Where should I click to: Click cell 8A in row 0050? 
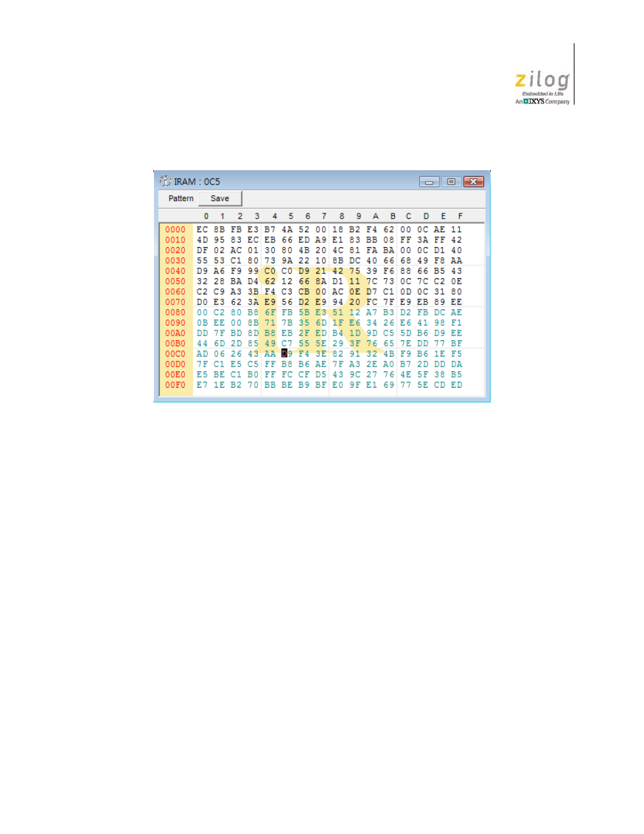click(x=321, y=282)
